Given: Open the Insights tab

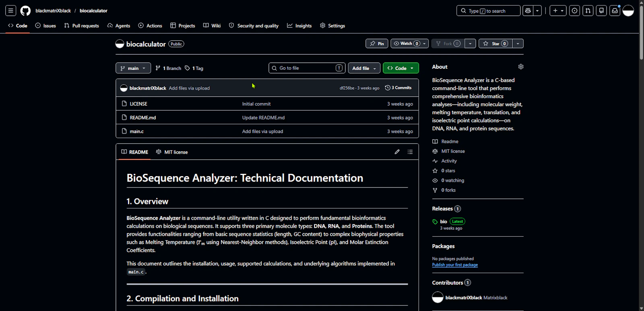Looking at the screenshot, I should (299, 25).
